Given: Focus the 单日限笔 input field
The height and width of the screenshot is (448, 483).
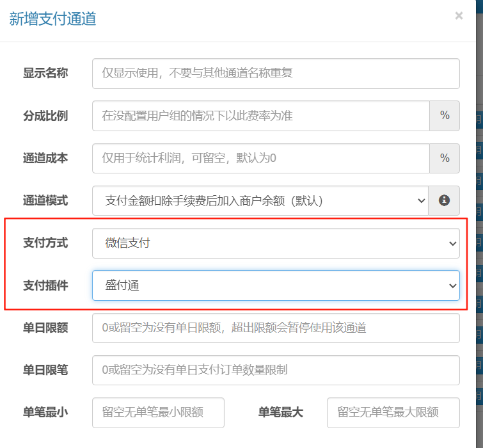Looking at the screenshot, I should tap(276, 370).
